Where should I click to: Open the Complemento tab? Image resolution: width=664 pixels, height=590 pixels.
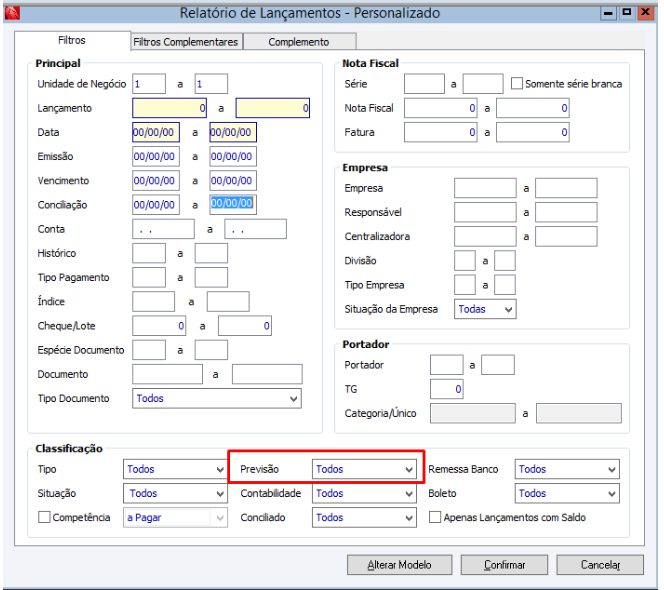299,42
